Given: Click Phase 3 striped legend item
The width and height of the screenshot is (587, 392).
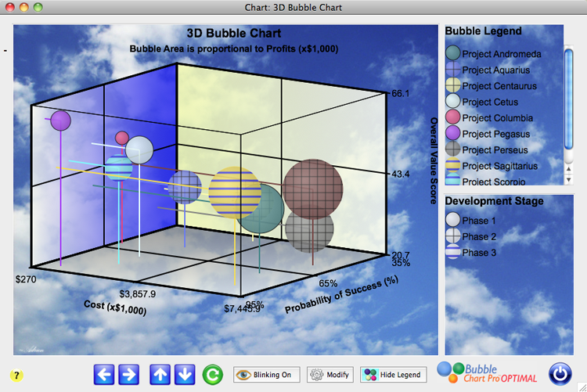Looking at the screenshot, I should (477, 253).
